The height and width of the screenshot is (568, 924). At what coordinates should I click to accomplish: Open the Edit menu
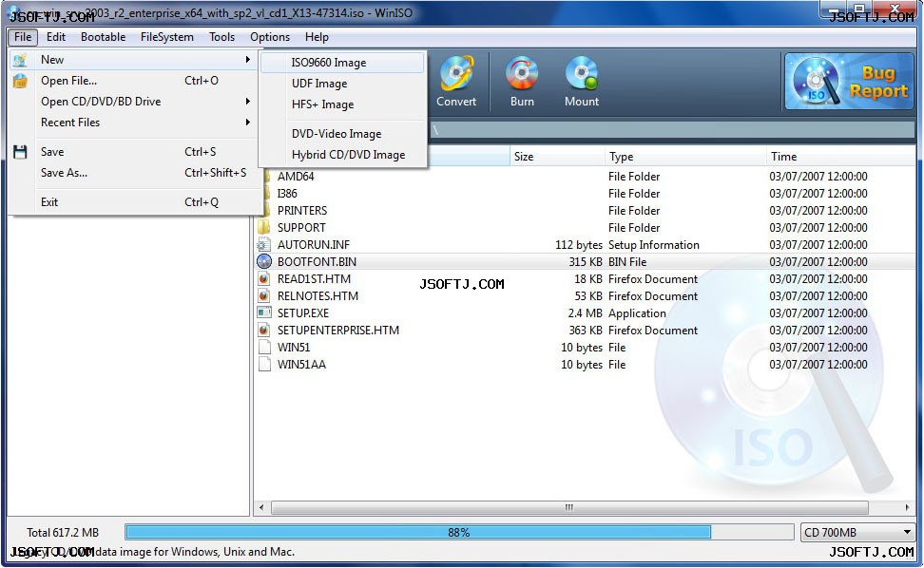(56, 37)
